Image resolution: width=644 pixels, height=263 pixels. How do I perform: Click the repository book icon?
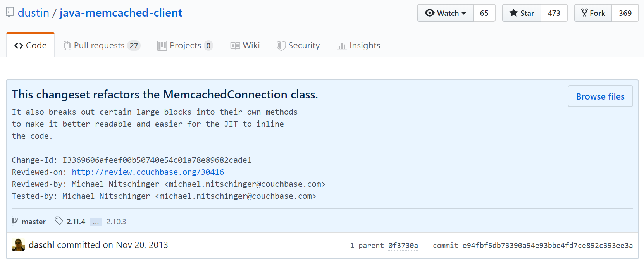[x=10, y=12]
